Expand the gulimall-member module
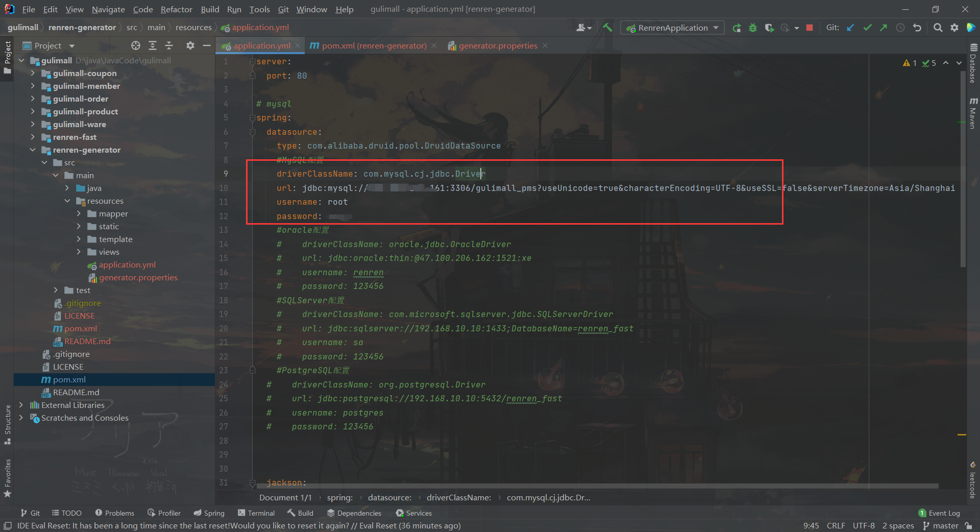 click(x=33, y=86)
